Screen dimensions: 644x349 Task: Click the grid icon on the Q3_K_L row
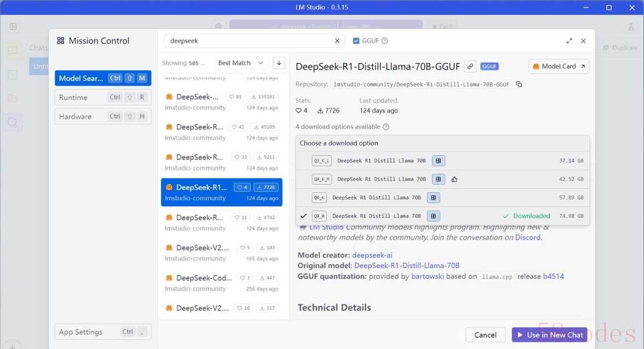(438, 161)
